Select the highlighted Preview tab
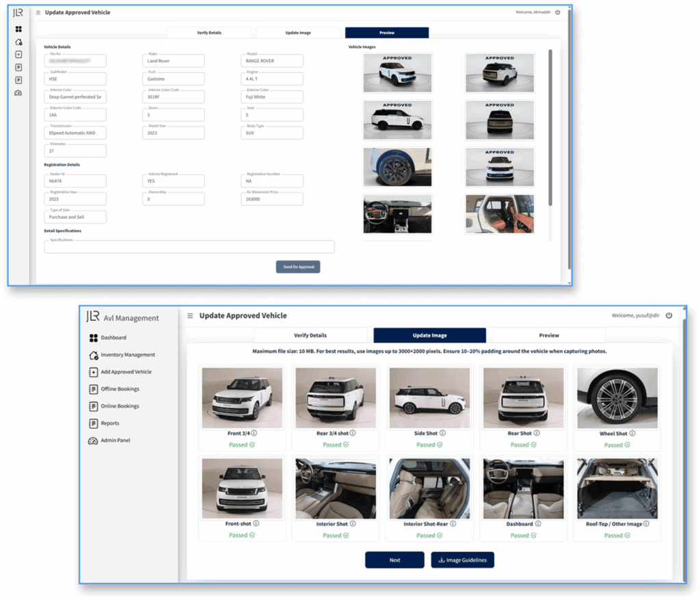 387,33
